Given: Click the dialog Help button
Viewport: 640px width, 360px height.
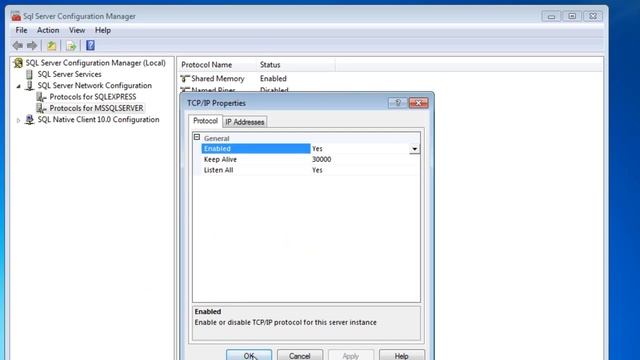Looking at the screenshot, I should coord(402,356).
